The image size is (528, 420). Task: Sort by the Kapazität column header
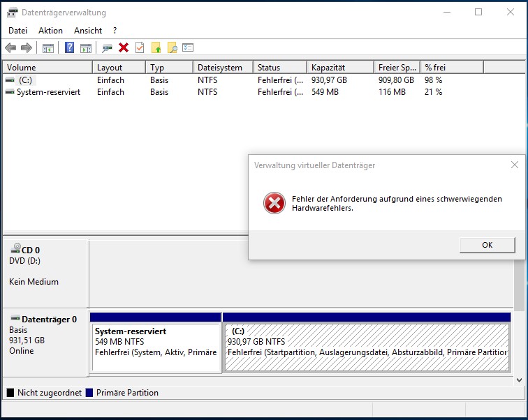click(340, 67)
